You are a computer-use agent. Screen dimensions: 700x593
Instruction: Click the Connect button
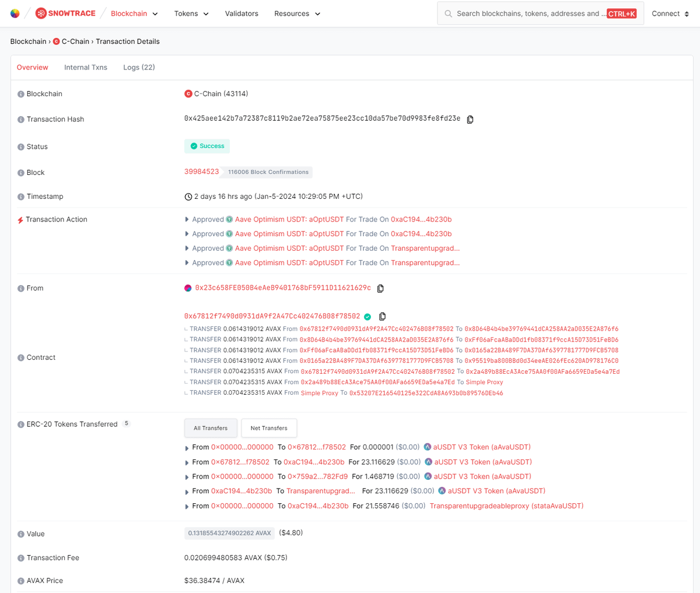click(x=670, y=13)
